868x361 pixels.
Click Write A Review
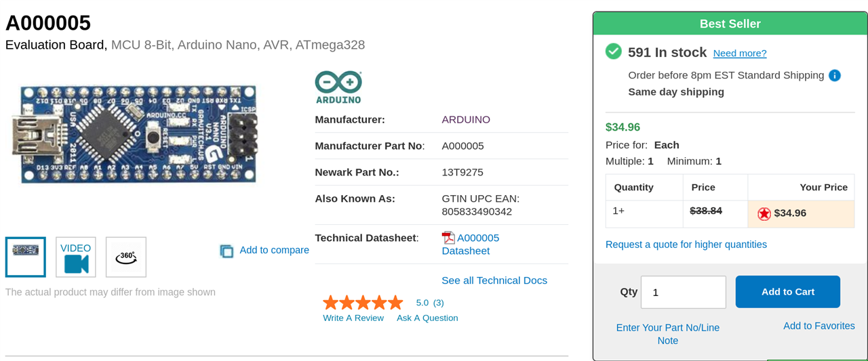pyautogui.click(x=353, y=318)
